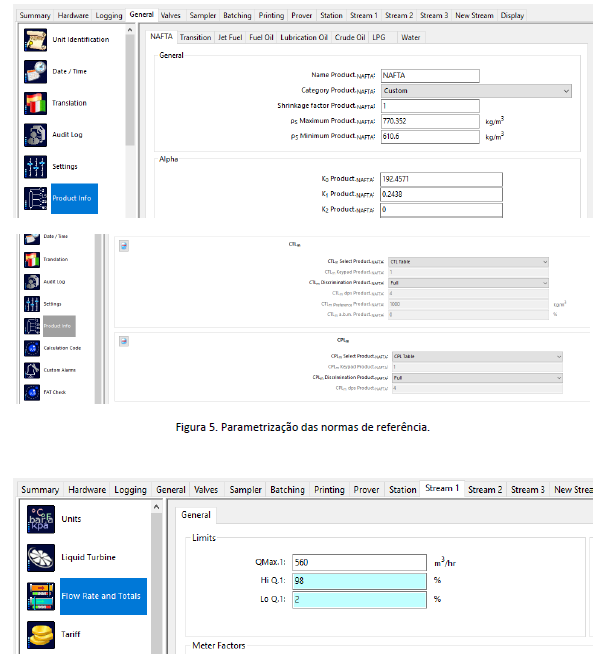Viewport: 596px width, 654px height.
Task: Expand the Category Product NAFTA dropdown
Action: pyautogui.click(x=476, y=91)
